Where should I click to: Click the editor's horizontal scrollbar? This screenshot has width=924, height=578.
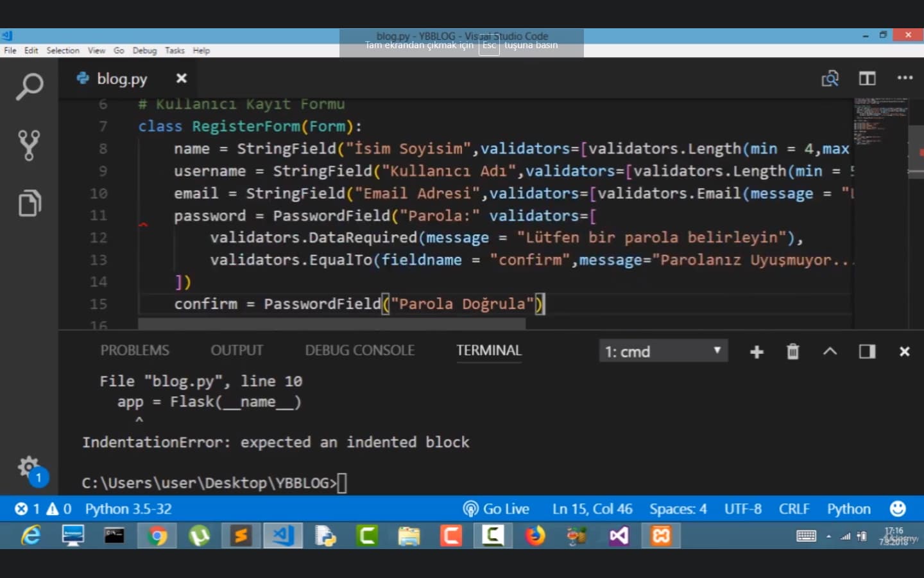[x=331, y=324]
